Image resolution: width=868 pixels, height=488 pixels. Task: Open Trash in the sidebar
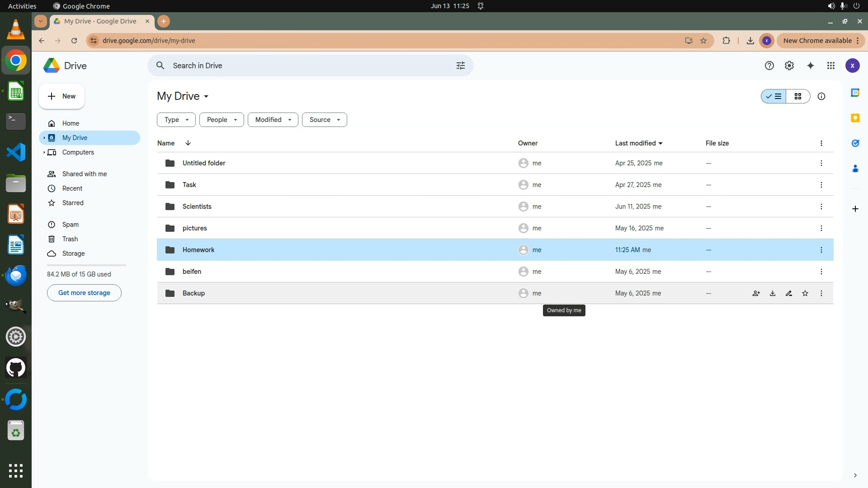click(70, 239)
